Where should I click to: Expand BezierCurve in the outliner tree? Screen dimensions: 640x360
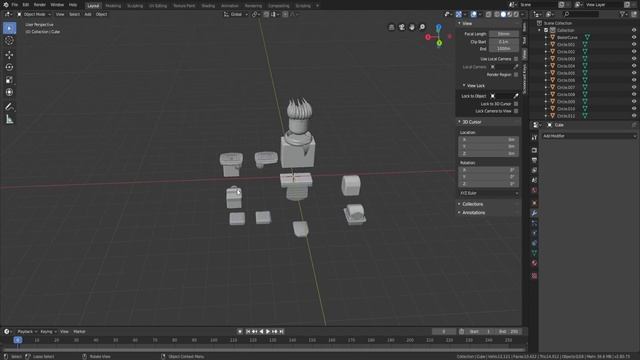pos(546,37)
